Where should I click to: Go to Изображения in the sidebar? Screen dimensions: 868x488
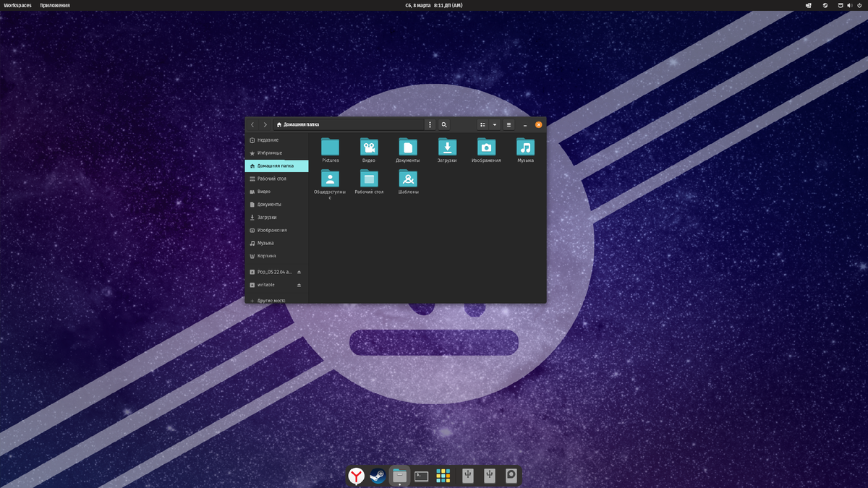click(x=276, y=230)
